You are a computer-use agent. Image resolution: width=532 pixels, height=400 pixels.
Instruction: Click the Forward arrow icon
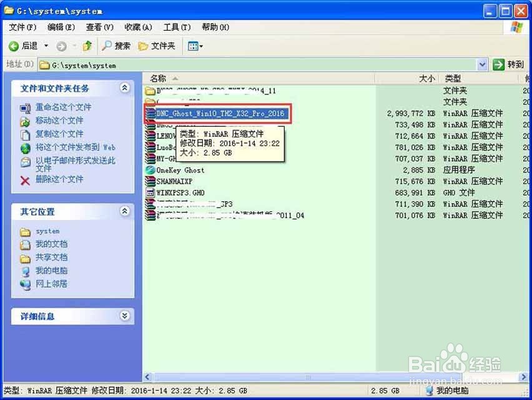(61, 46)
